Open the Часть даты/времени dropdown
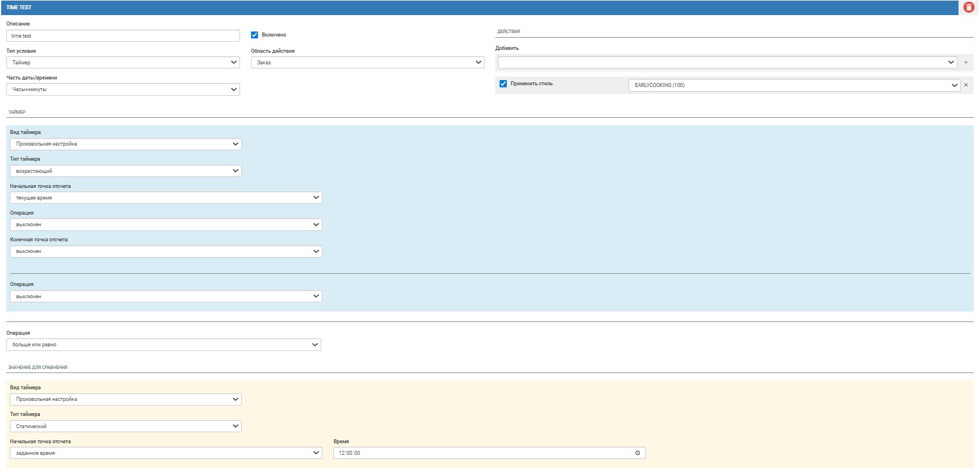 point(123,89)
